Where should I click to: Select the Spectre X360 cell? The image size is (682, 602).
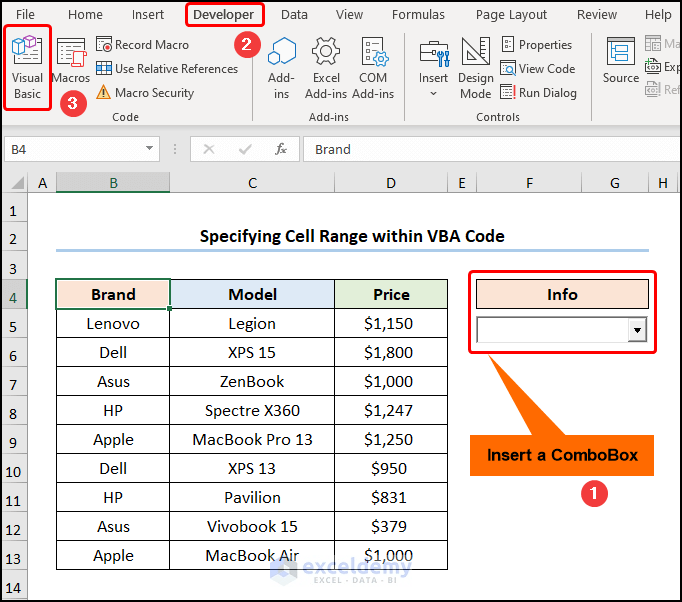click(252, 411)
